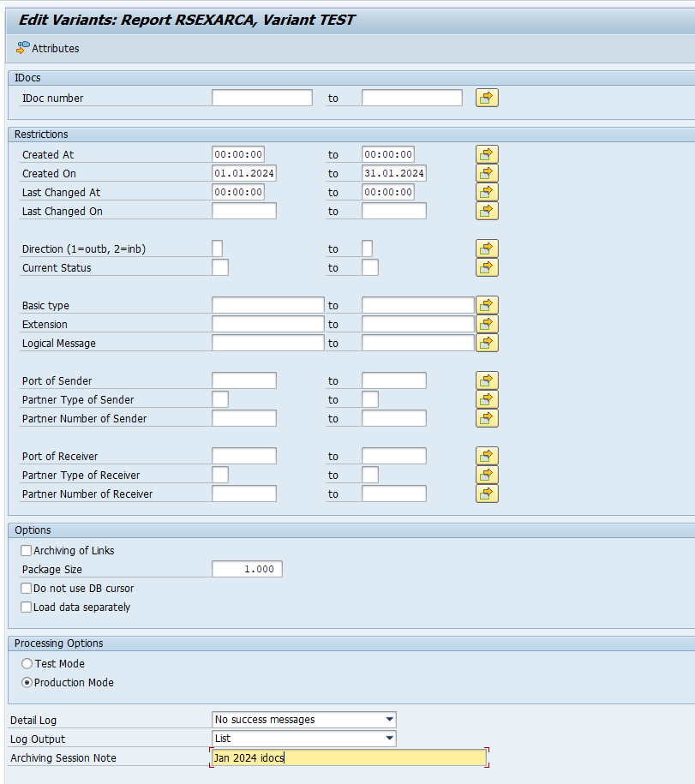The height and width of the screenshot is (784, 695).
Task: Open the Log Output dropdown
Action: [389, 739]
